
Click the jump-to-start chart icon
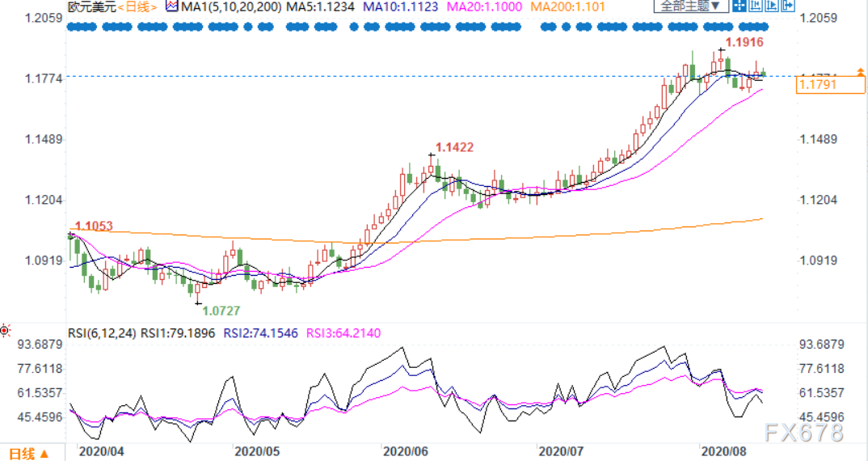click(756, 6)
